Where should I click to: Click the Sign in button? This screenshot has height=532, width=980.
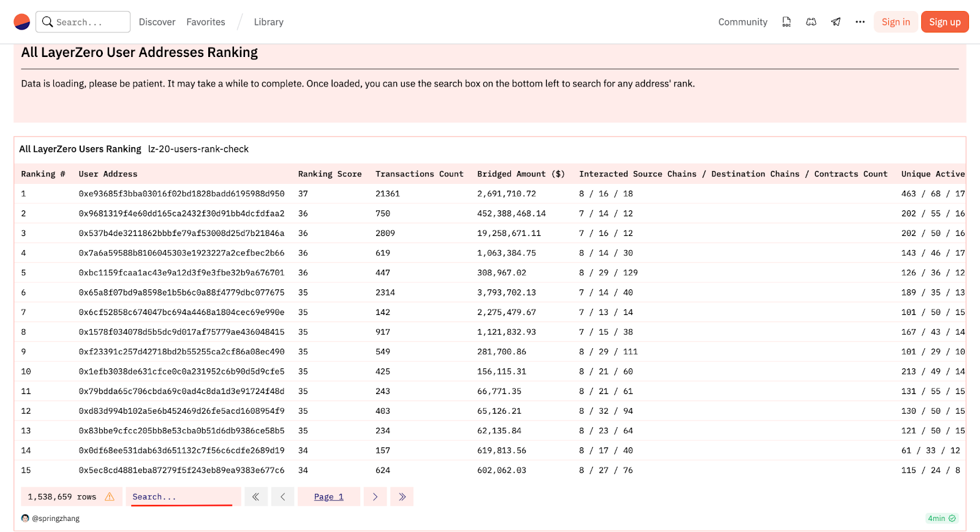click(x=896, y=22)
